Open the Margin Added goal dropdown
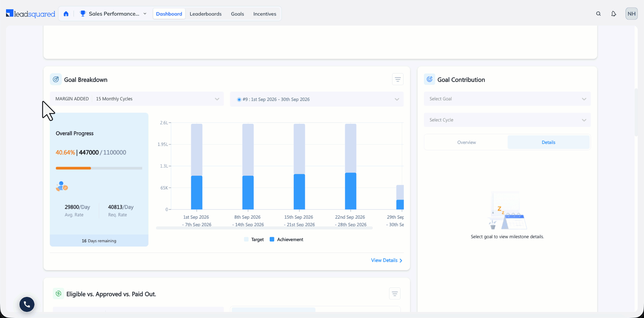 coord(137,99)
